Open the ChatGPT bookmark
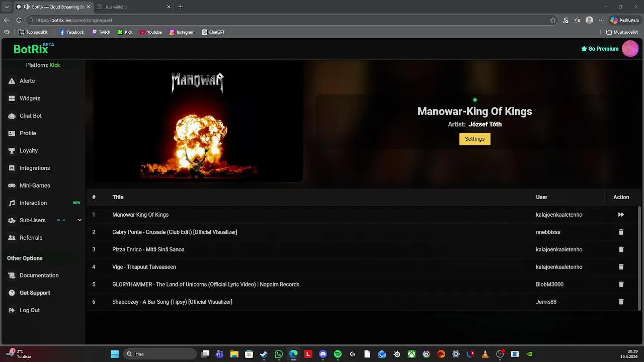Image resolution: width=644 pixels, height=362 pixels. click(213, 32)
